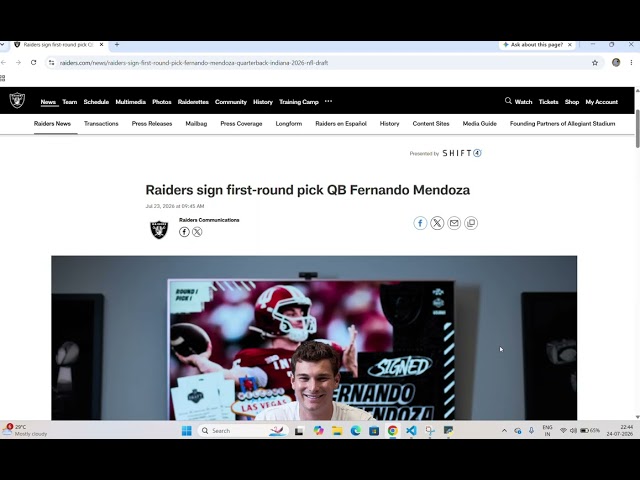
Task: Open My Account
Action: [x=602, y=102]
